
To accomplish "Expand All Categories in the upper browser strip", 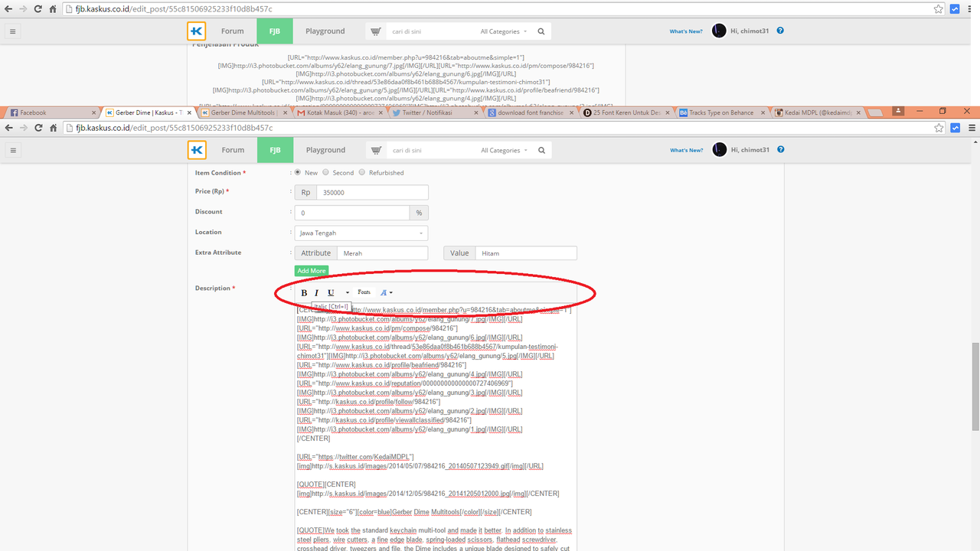I will point(504,32).
